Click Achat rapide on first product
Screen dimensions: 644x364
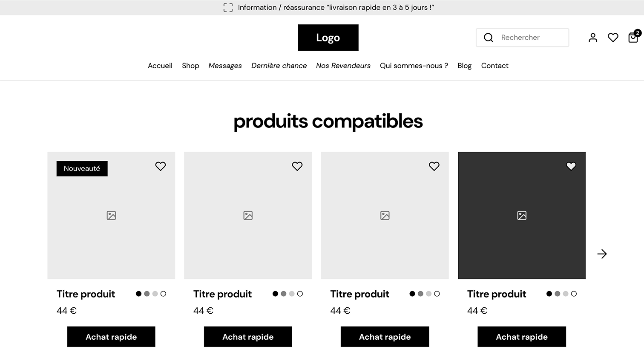pos(111,337)
